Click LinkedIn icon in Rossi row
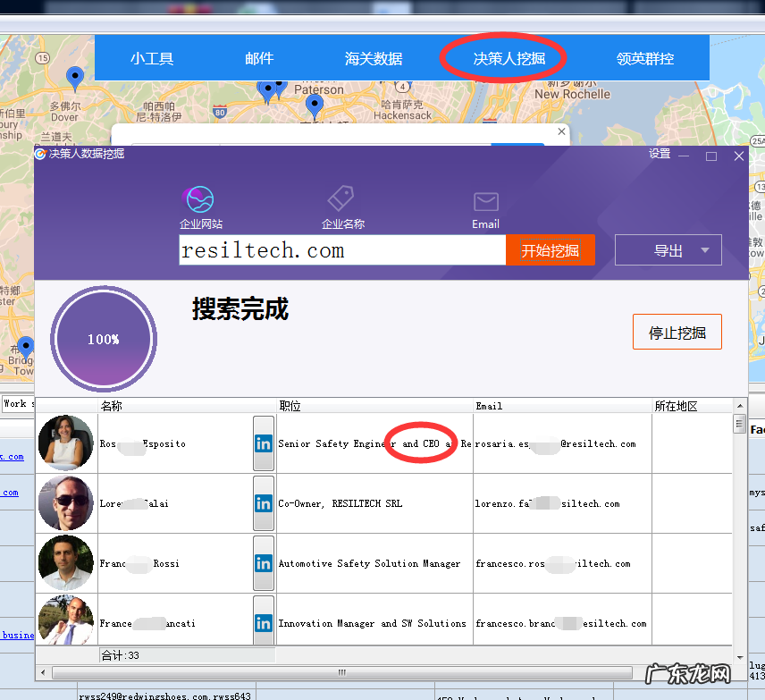This screenshot has height=700, width=765. 264,563
